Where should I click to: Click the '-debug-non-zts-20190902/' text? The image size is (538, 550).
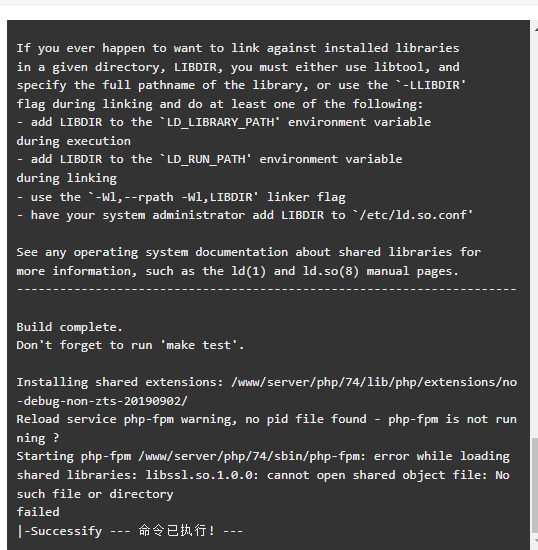[x=102, y=401]
